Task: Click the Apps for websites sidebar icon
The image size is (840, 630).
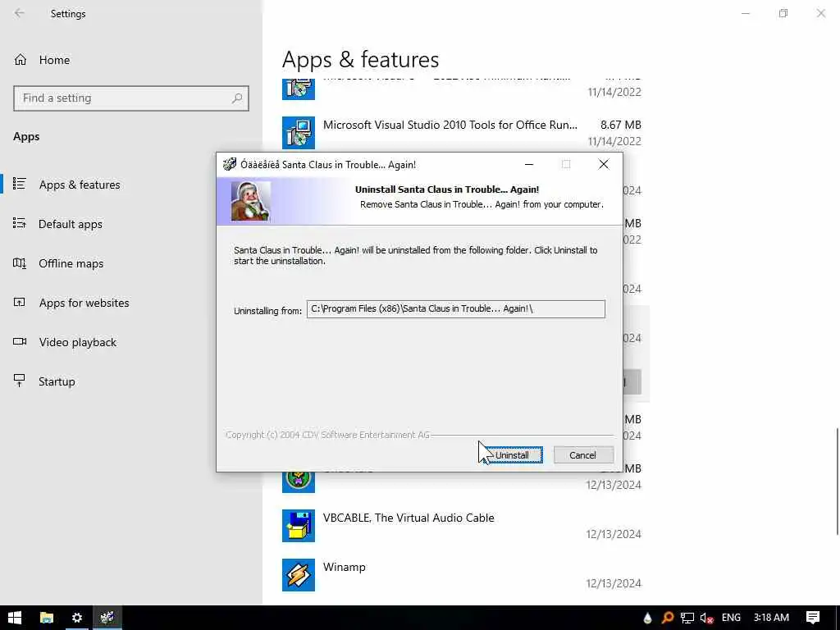Action: (20, 302)
